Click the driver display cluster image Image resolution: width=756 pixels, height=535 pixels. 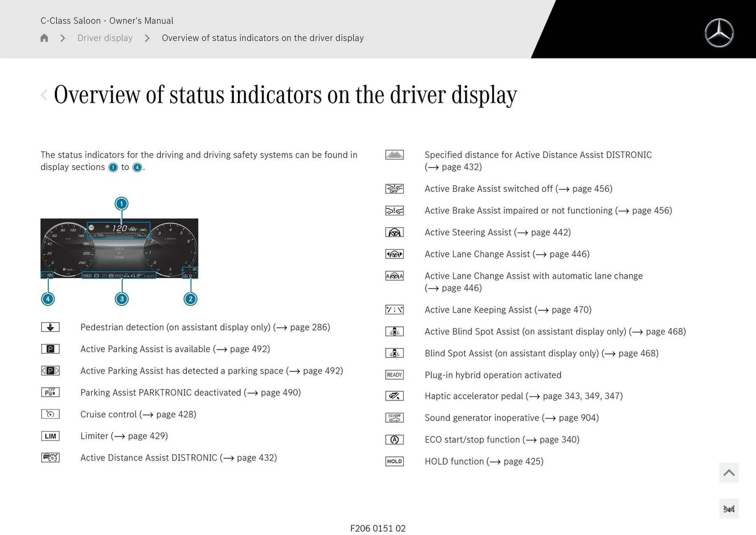pyautogui.click(x=119, y=249)
